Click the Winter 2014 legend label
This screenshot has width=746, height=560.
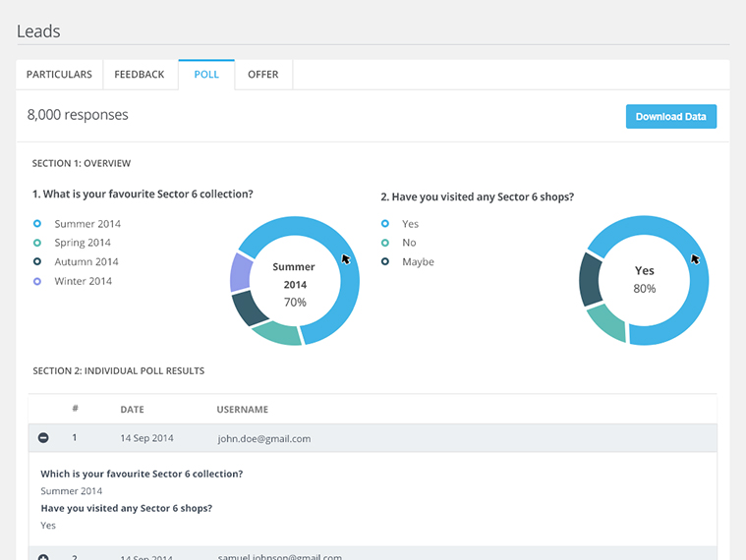coord(84,281)
